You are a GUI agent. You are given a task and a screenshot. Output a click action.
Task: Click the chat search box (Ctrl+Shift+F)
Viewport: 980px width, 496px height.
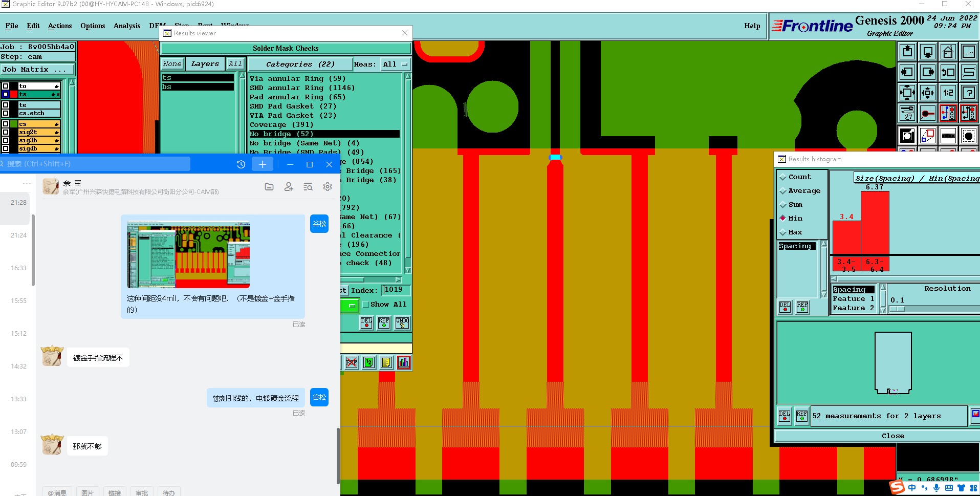pyautogui.click(x=95, y=164)
